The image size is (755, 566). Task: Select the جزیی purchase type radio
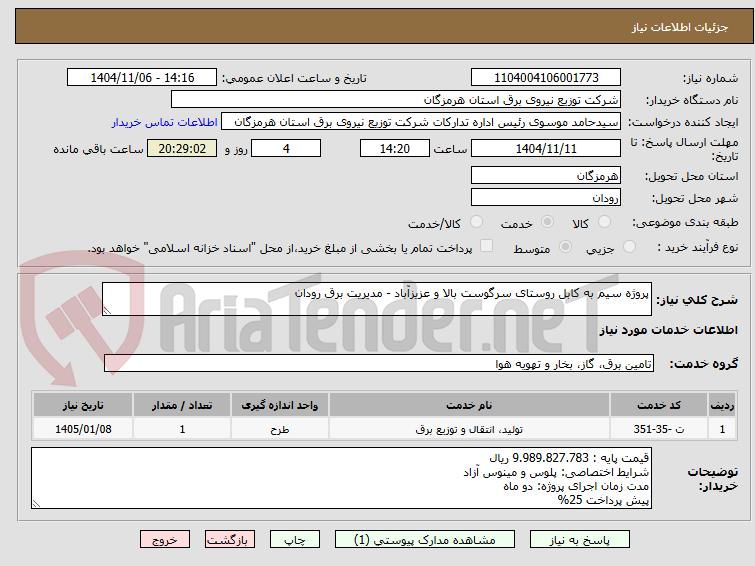click(629, 247)
